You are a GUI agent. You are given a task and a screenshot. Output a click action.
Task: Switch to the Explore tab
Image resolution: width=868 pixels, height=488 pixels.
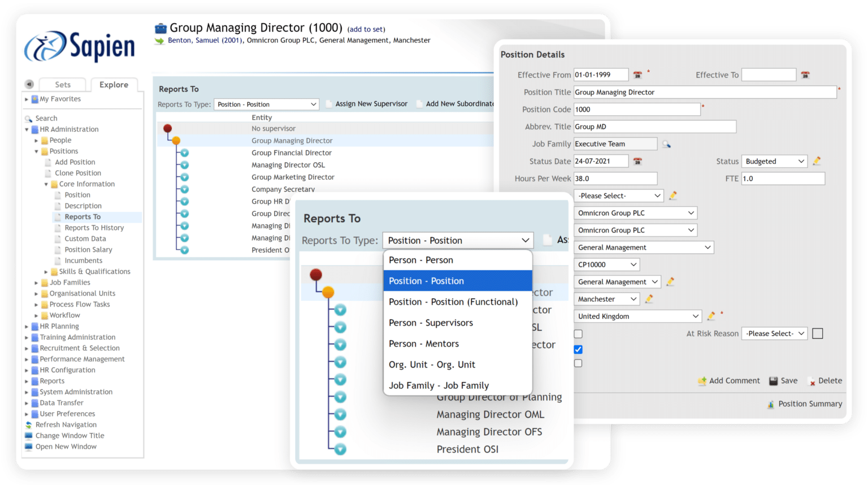pos(114,84)
